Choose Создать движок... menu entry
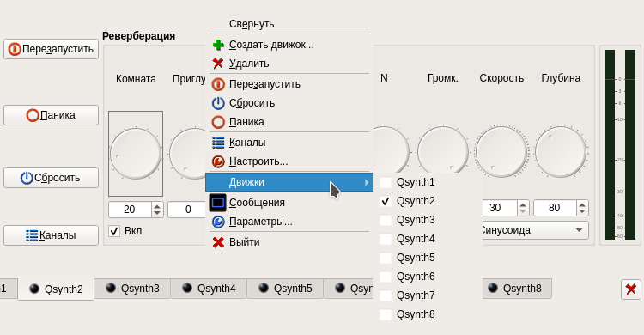 (289, 45)
